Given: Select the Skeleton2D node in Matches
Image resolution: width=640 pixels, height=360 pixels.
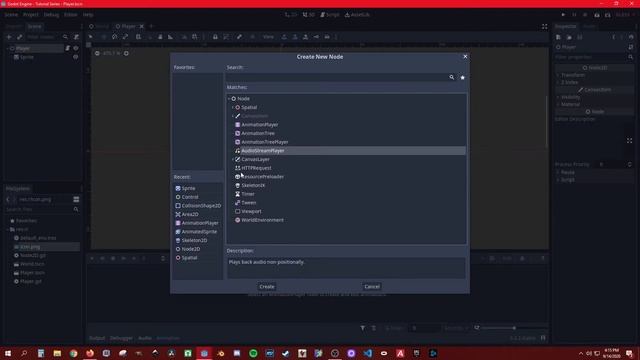Looking at the screenshot, I should point(253,185).
